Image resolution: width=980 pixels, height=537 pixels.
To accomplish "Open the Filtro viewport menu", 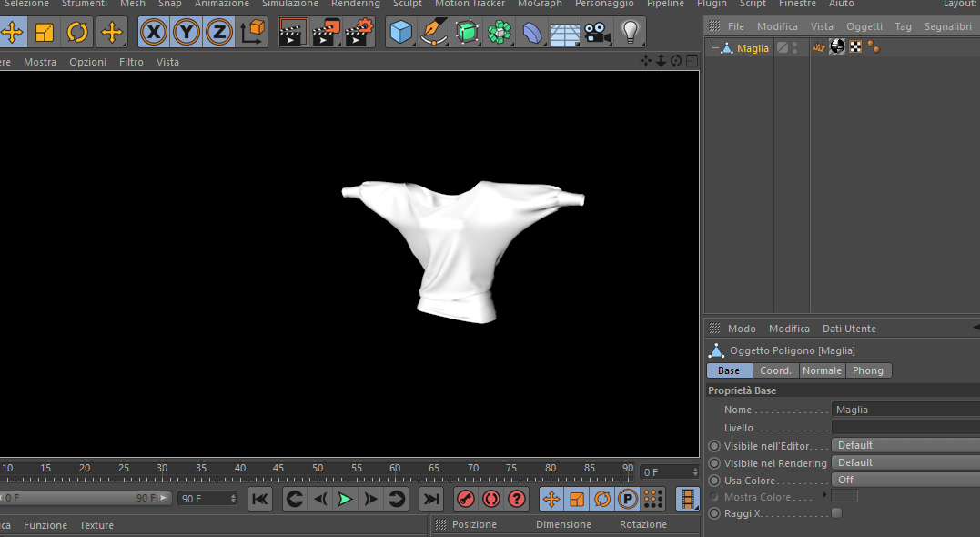I will (131, 62).
